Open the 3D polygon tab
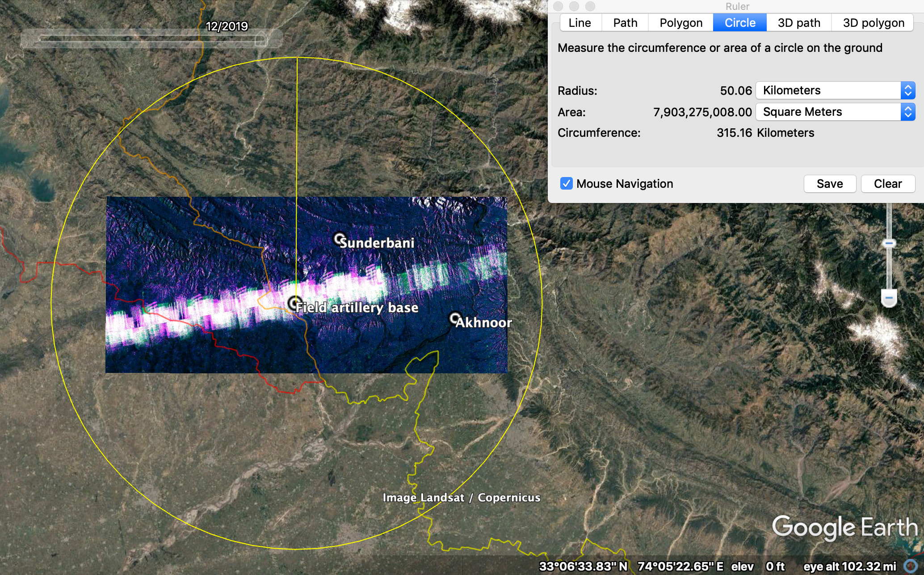This screenshot has width=924, height=575. pos(874,23)
